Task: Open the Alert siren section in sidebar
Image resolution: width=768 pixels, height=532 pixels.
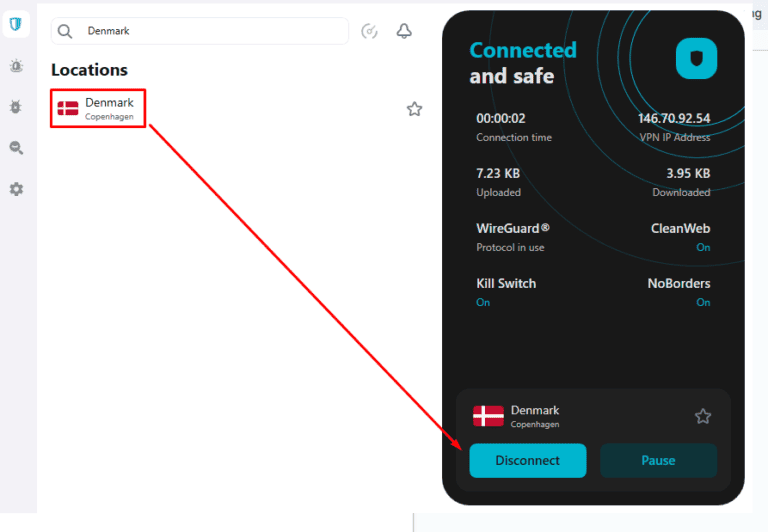Action: click(16, 66)
